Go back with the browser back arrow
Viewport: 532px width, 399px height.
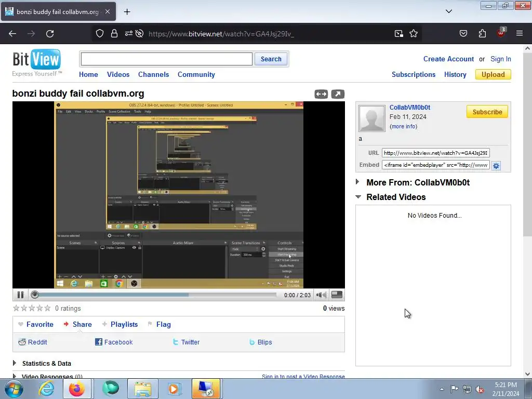click(12, 34)
